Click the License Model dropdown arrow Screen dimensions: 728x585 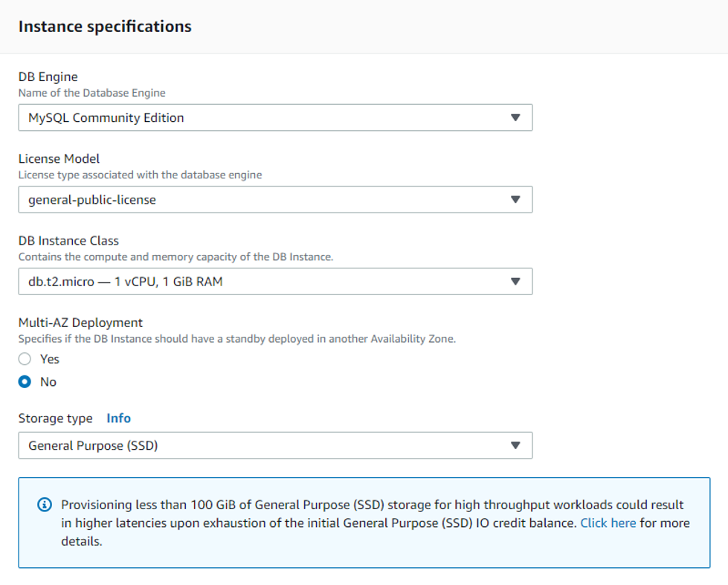(515, 200)
